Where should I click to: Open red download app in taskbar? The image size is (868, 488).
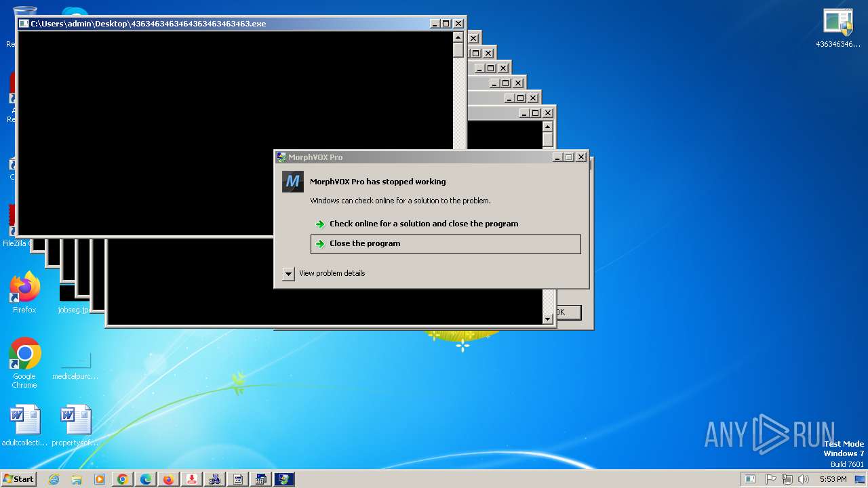click(x=192, y=479)
